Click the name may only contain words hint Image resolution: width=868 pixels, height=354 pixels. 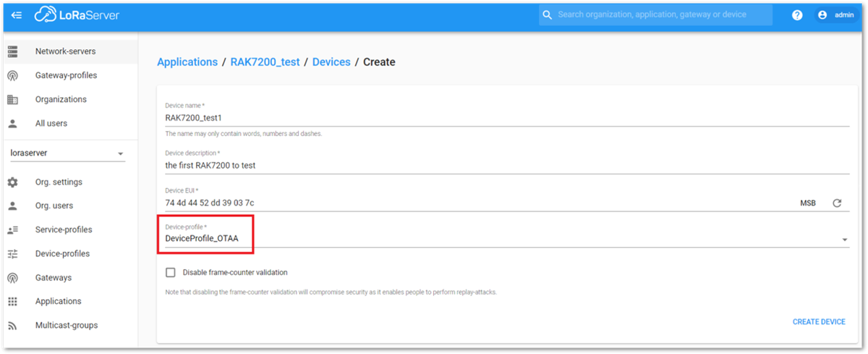[243, 133]
